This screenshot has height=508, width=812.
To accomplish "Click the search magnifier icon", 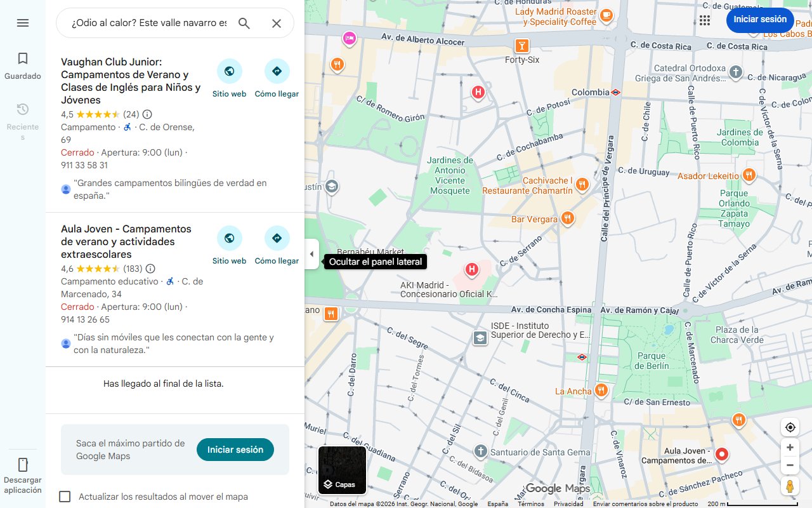I will tap(244, 23).
